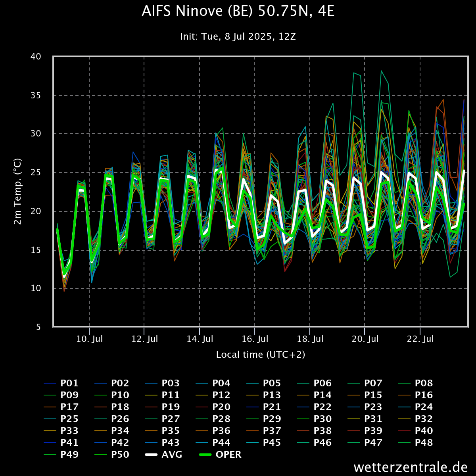Click the 22. Jul axis label

coord(420,339)
